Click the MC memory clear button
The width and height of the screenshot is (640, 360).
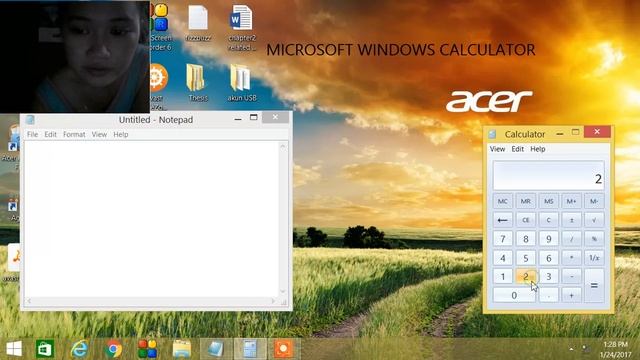[502, 201]
